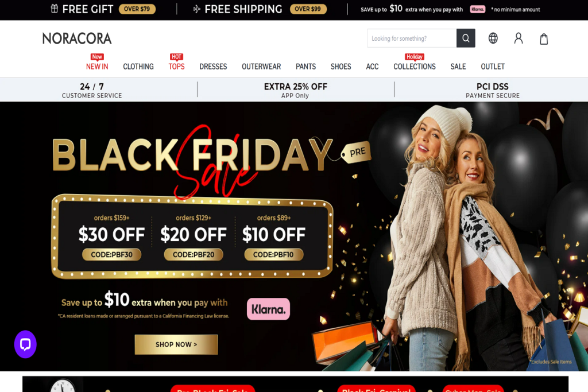Focus the 'Looking for something?' search field
The width and height of the screenshot is (588, 392).
click(412, 38)
